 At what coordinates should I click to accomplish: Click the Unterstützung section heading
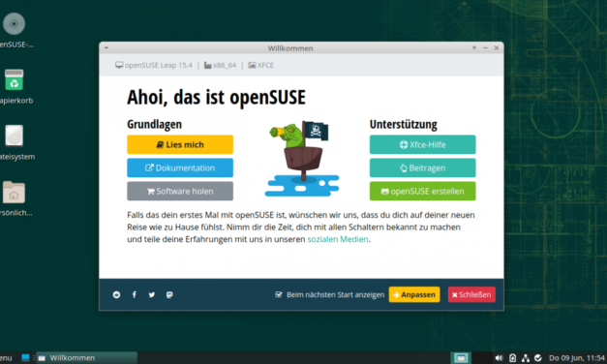[x=403, y=124]
